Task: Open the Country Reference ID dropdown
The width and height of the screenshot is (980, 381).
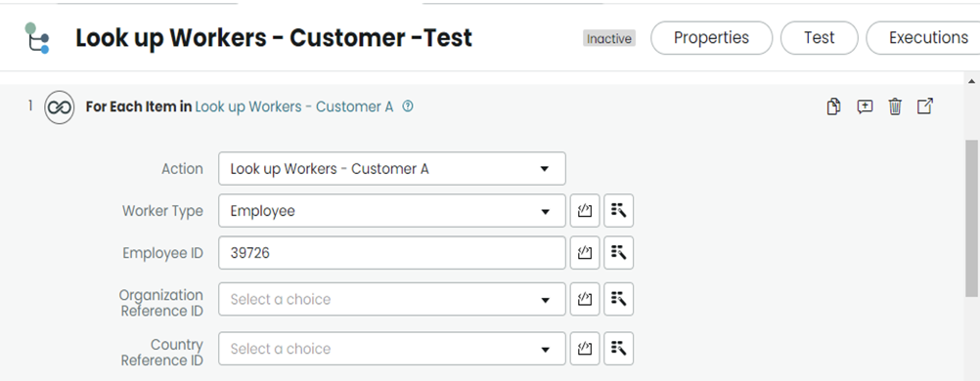Action: tap(392, 349)
